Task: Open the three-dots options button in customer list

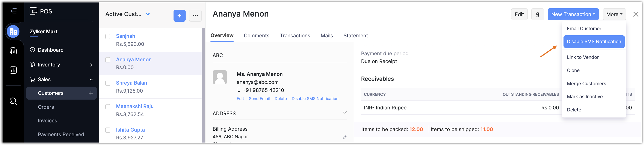Action: (195, 16)
